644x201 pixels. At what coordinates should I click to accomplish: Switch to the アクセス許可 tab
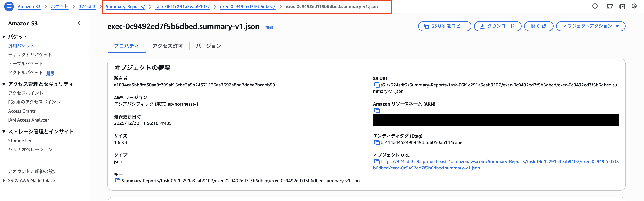[167, 46]
